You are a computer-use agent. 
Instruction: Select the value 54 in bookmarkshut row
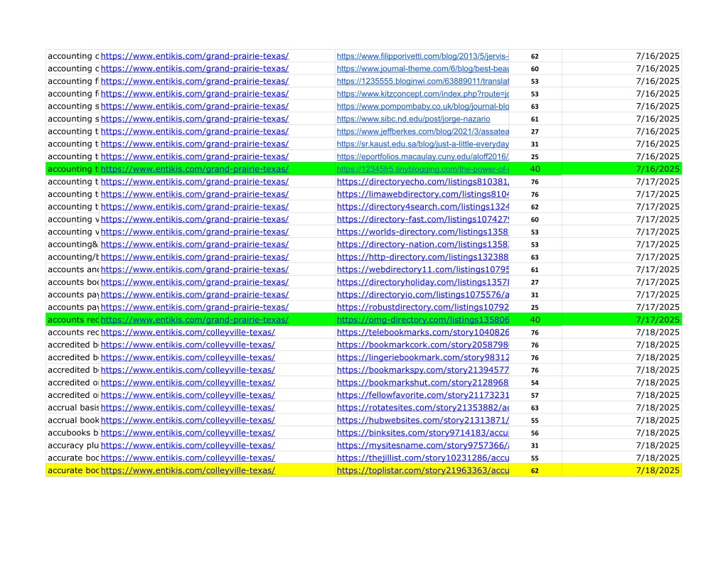click(x=535, y=382)
